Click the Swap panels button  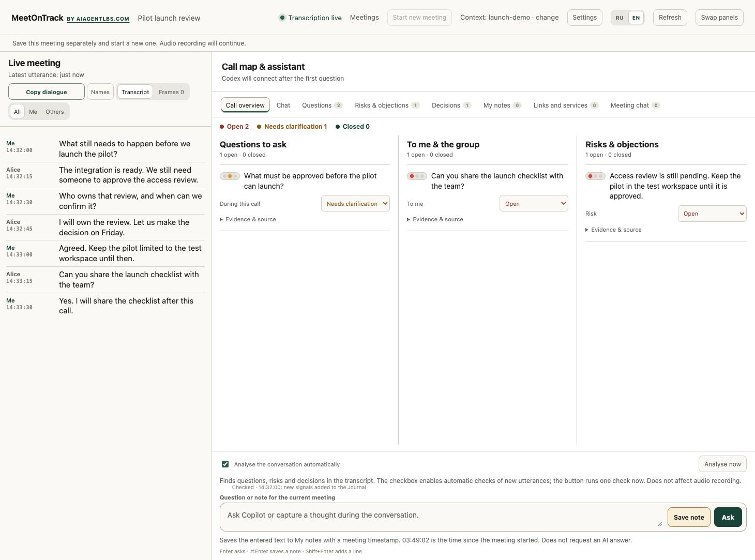(719, 18)
